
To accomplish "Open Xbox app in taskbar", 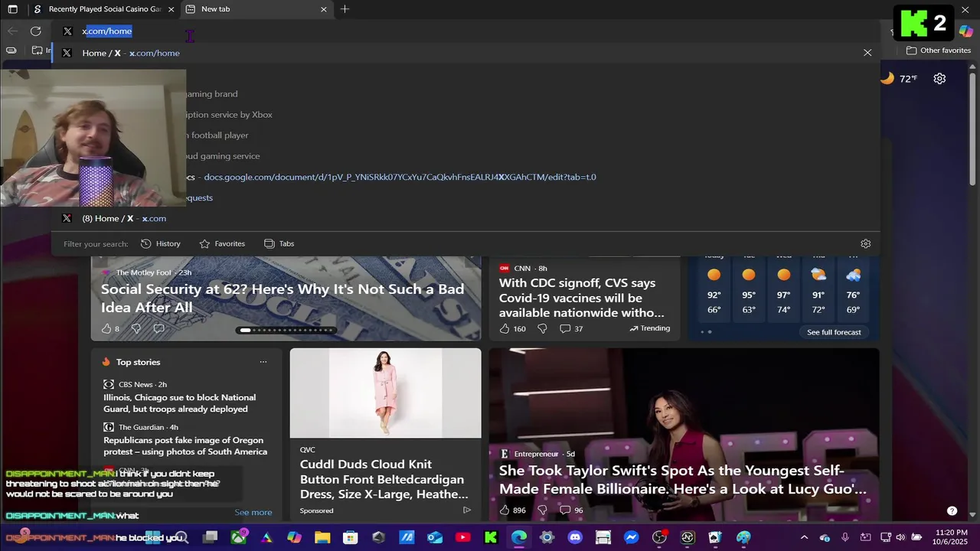I will (239, 537).
